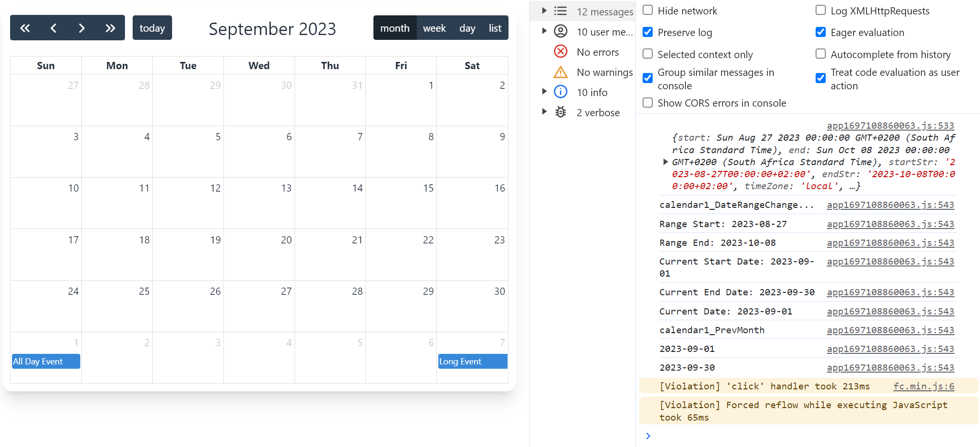Select the yellow warnings triangle icon
This screenshot has height=447, width=980.
tap(560, 72)
